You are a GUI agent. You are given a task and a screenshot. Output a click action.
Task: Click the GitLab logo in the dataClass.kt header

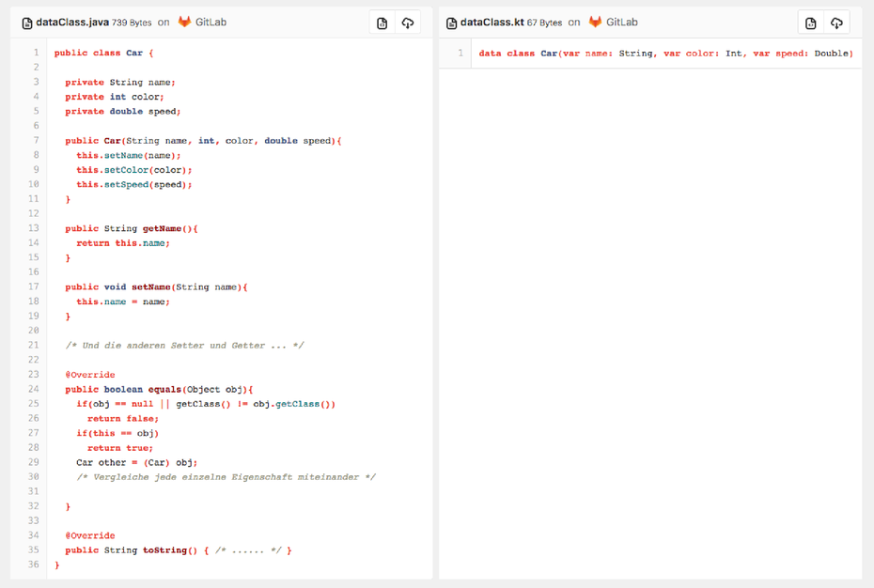click(595, 22)
